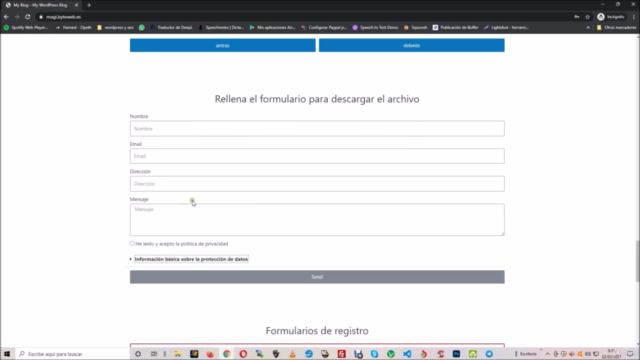Viewport: 640px width, 360px height.
Task: Open Task View in the taskbar
Action: point(154,354)
